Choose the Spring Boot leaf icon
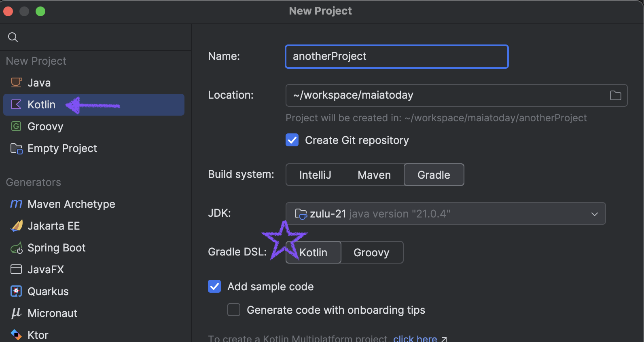The width and height of the screenshot is (644, 342). tap(16, 248)
